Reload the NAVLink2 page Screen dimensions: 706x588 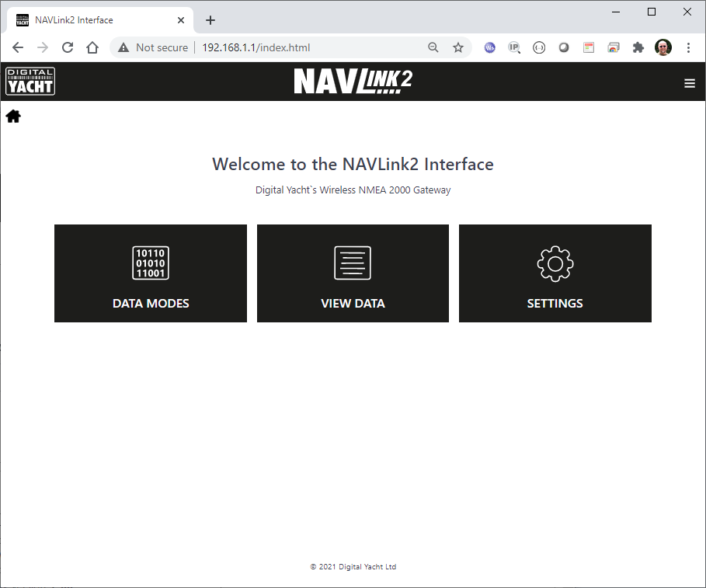[x=68, y=47]
